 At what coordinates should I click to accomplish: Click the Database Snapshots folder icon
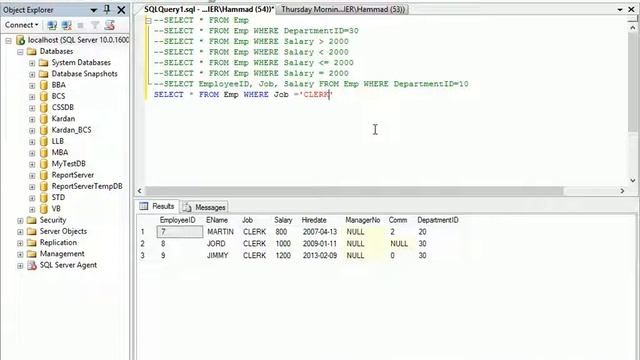tap(43, 74)
